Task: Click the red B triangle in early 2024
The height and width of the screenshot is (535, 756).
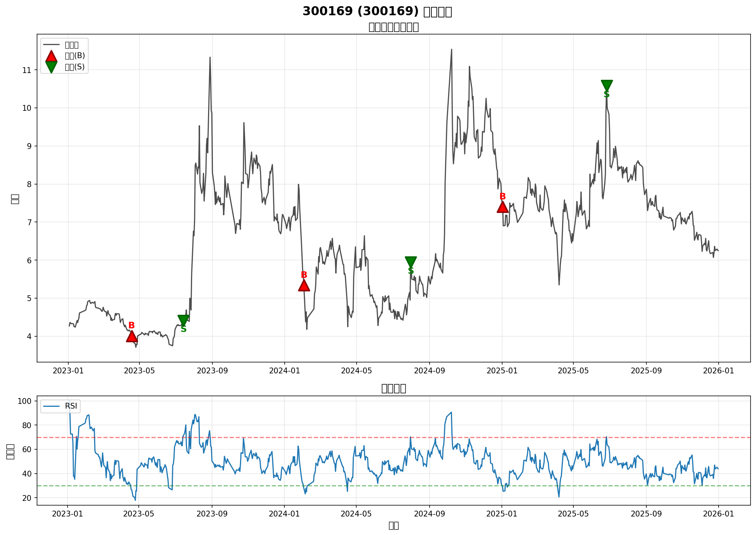Action: (304, 286)
